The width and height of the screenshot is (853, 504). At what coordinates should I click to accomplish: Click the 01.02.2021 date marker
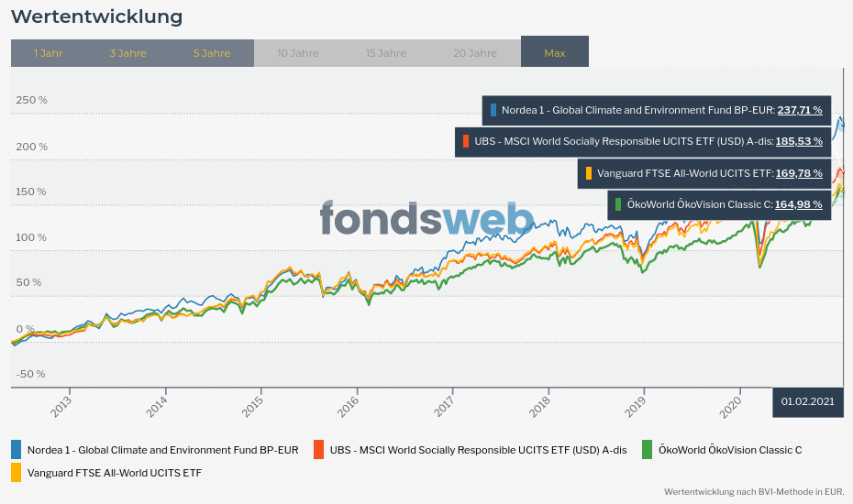[x=807, y=401]
